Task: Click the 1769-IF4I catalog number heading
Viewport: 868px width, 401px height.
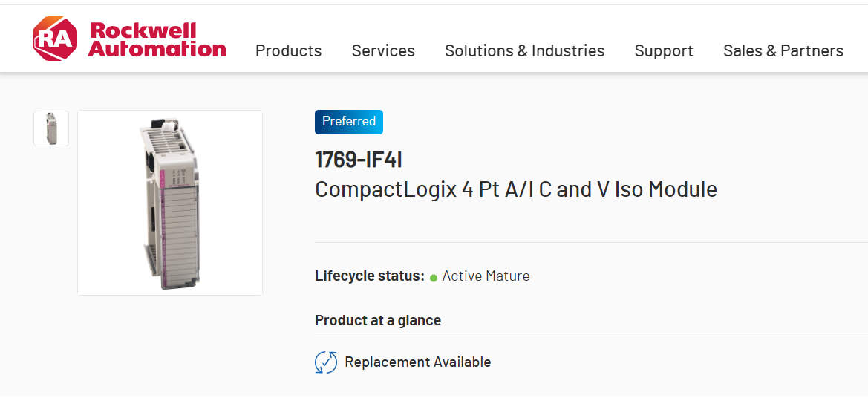Action: (359, 160)
